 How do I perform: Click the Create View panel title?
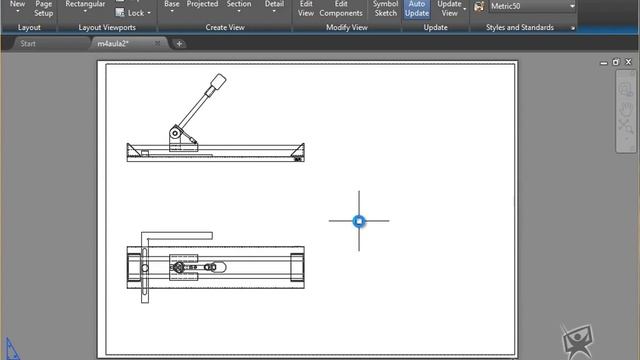225,27
